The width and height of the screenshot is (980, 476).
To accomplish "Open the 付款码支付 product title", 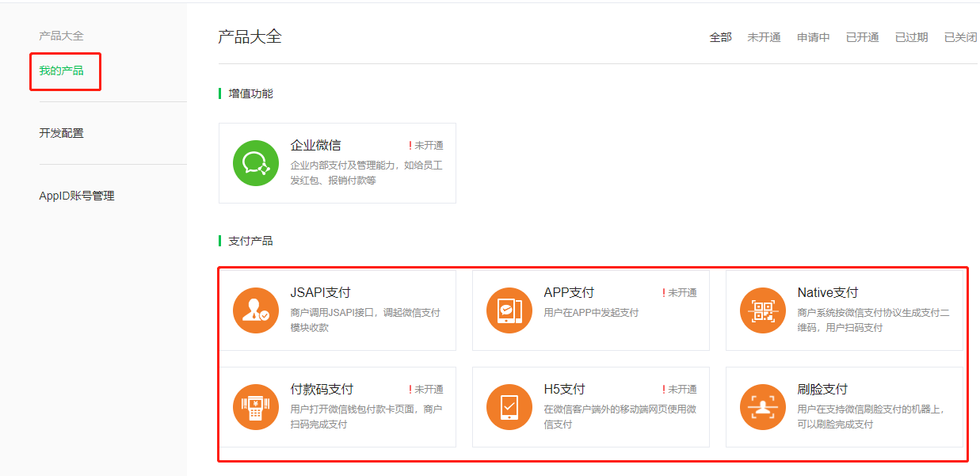I will coord(322,389).
